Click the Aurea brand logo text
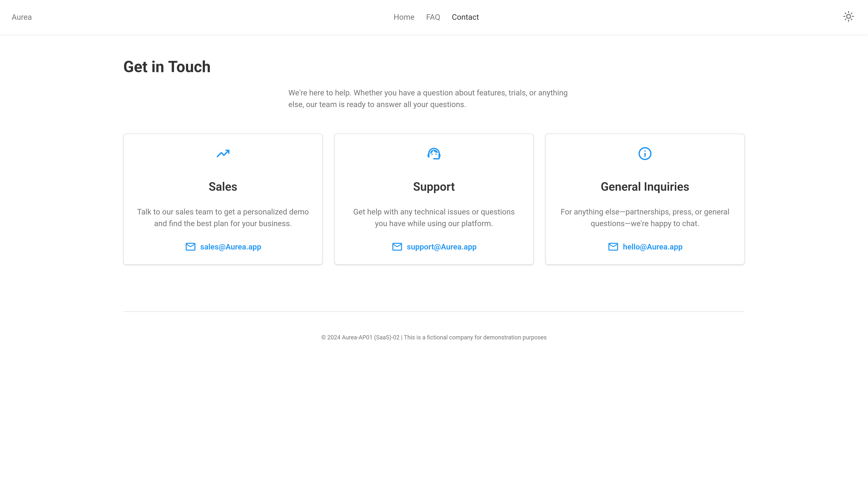Screen dimensions: 868x504 tap(22, 17)
